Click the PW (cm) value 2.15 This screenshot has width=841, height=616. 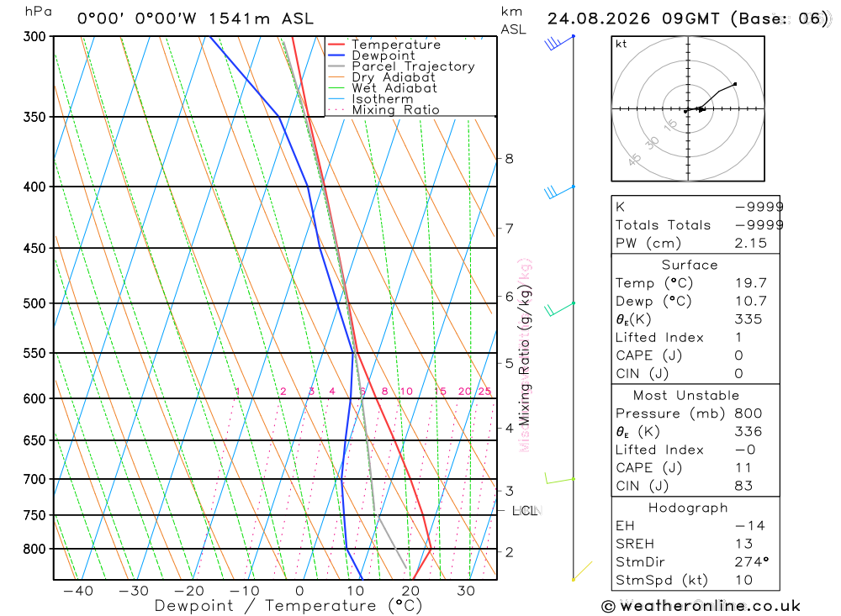pos(751,244)
